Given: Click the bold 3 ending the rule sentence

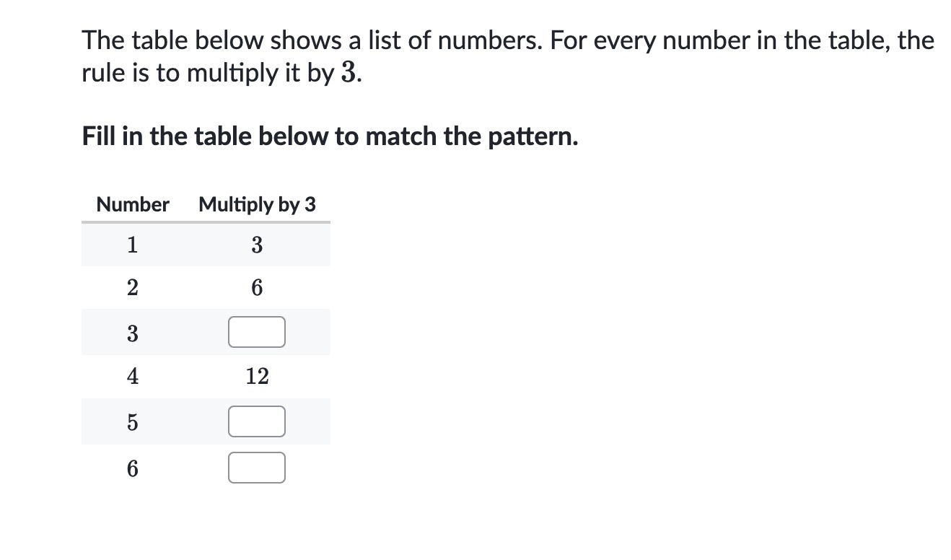Looking at the screenshot, I should (347, 74).
